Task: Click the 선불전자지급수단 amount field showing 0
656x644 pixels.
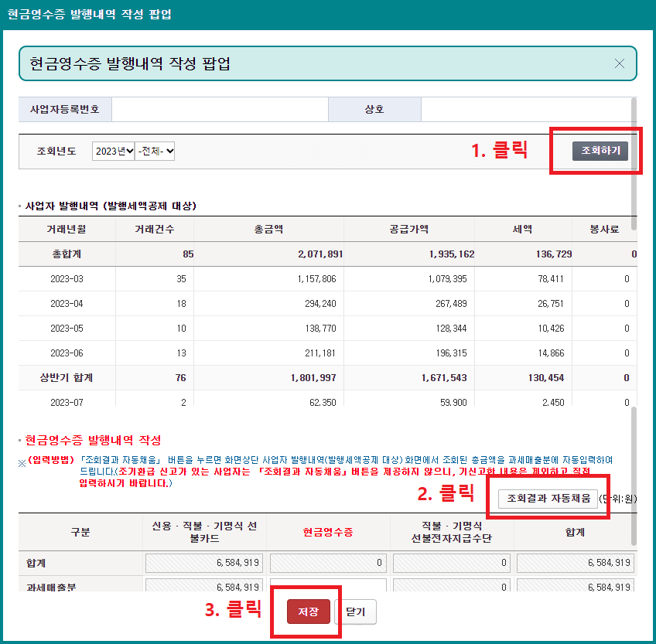Action: click(451, 562)
